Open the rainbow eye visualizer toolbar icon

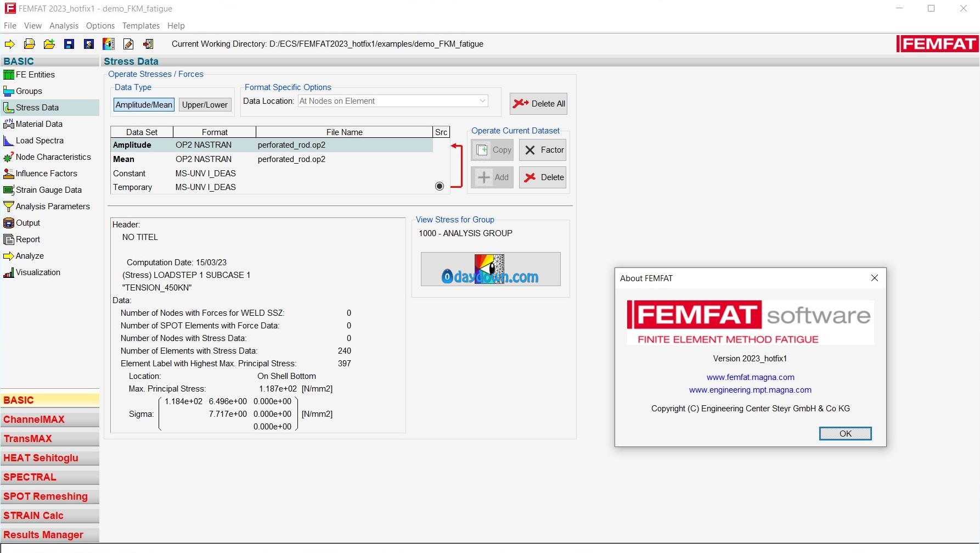pos(109,44)
